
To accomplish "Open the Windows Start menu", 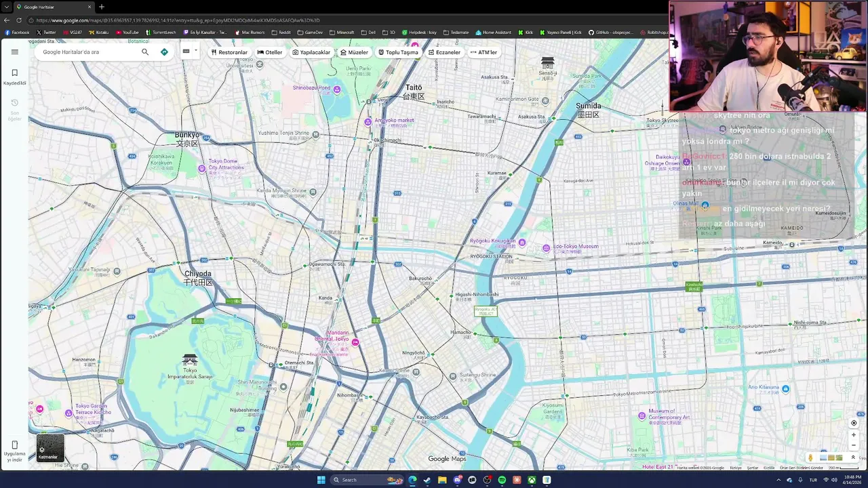I will coord(321,480).
